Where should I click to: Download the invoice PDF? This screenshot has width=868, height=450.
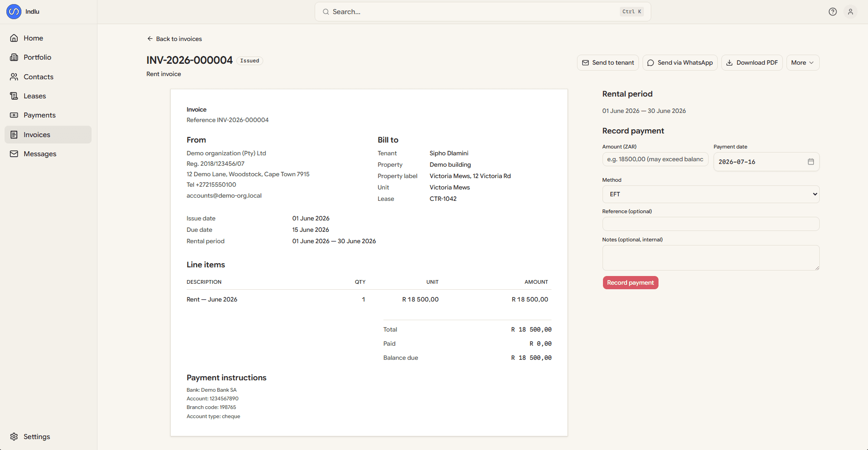[x=752, y=63]
